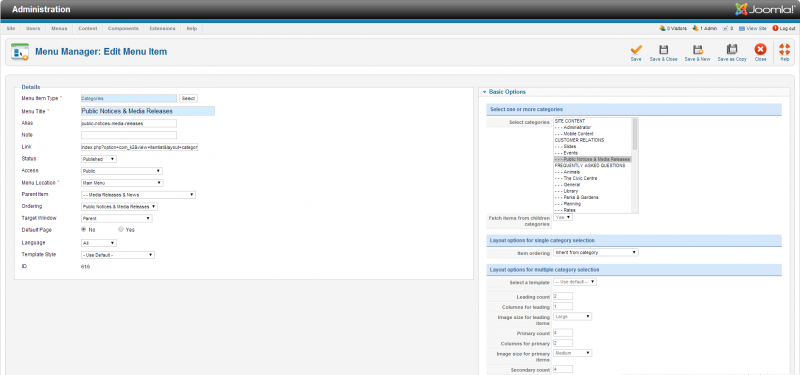Open the Target Window dropdown

(117, 218)
